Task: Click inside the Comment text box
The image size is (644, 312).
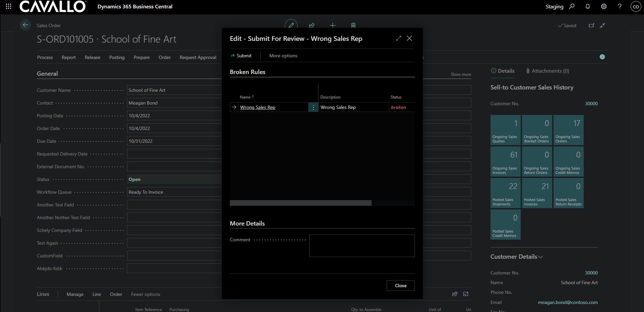Action: click(362, 246)
